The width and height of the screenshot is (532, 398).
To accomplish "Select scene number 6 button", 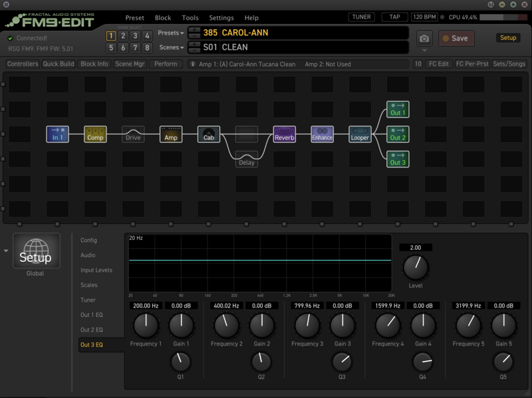I will [x=123, y=48].
